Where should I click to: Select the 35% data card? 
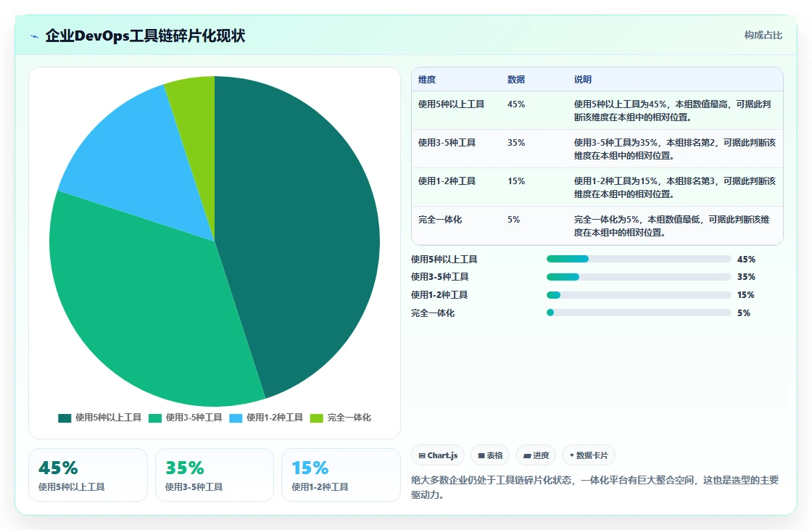pos(215,475)
